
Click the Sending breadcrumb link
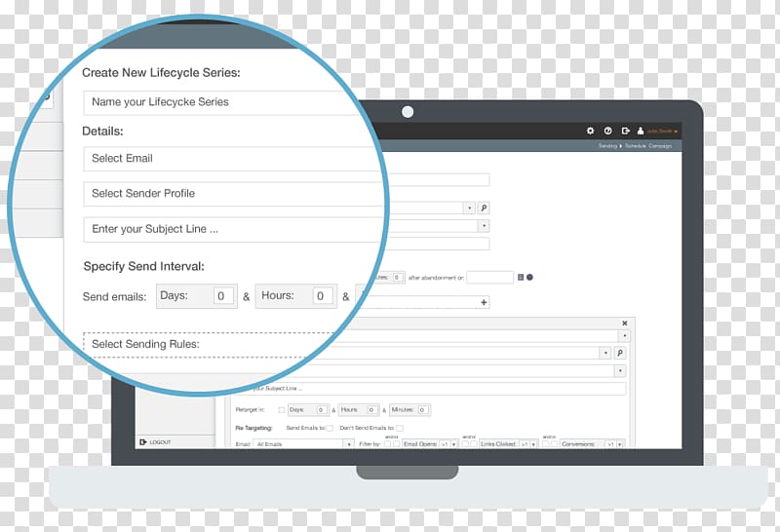pos(607,146)
